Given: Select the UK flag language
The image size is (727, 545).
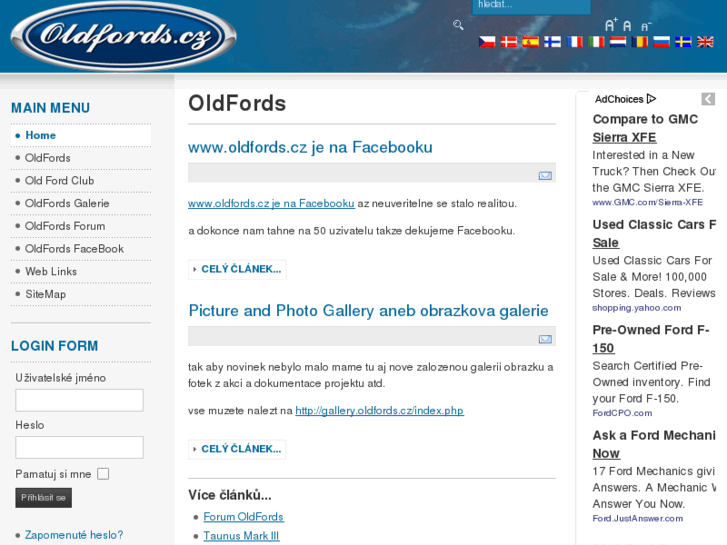Looking at the screenshot, I should pos(705,42).
